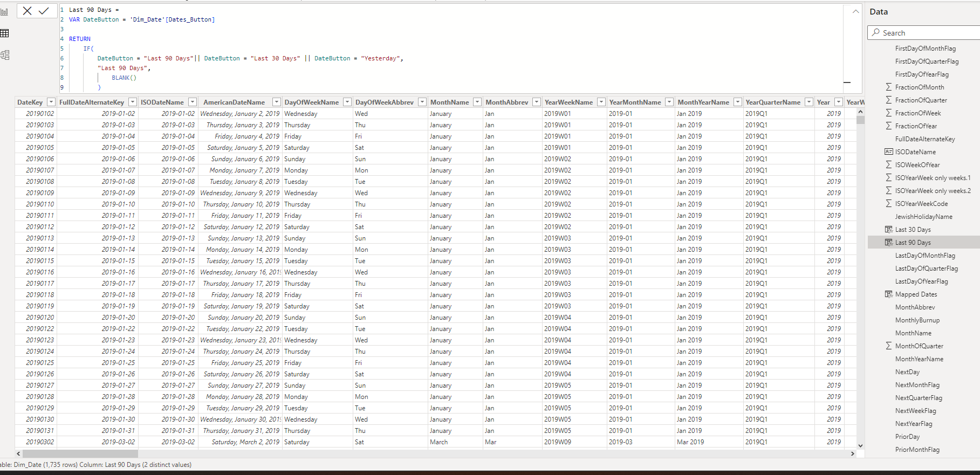Open the AmericanDateName column filter dropdown
Screen dimensions: 980x475
coord(277,102)
